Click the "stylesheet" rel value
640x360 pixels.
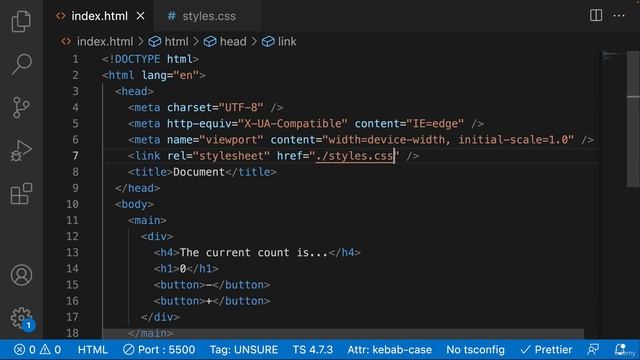(x=231, y=156)
